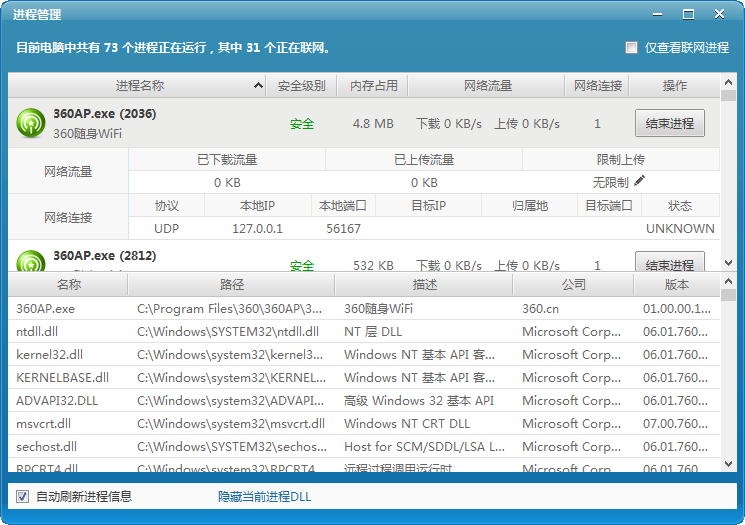This screenshot has height=525, width=745.
Task: Click the 名称 column header in DLL list
Action: click(68, 284)
